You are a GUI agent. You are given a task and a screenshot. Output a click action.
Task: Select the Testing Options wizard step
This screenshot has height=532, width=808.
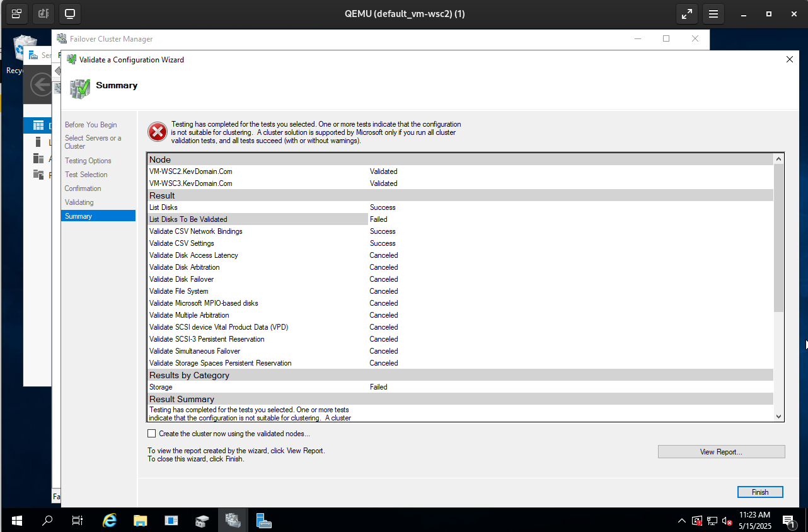(x=88, y=161)
